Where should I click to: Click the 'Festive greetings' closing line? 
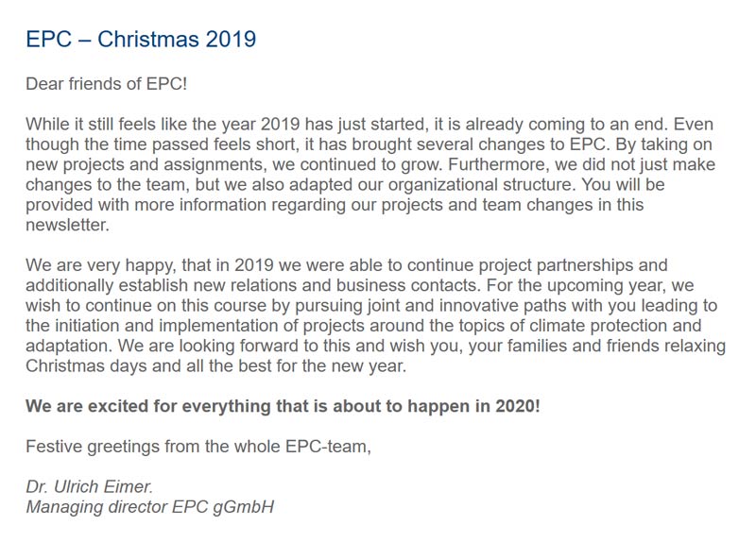[198, 447]
